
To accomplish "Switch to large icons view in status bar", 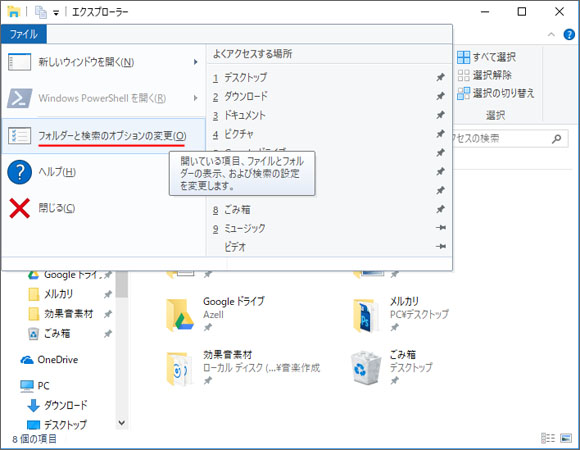I will pos(566,438).
